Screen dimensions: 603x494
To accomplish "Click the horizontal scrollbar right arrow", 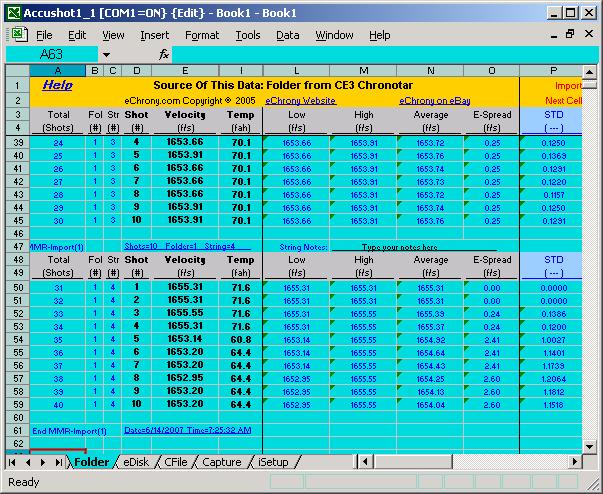I will tap(575, 461).
